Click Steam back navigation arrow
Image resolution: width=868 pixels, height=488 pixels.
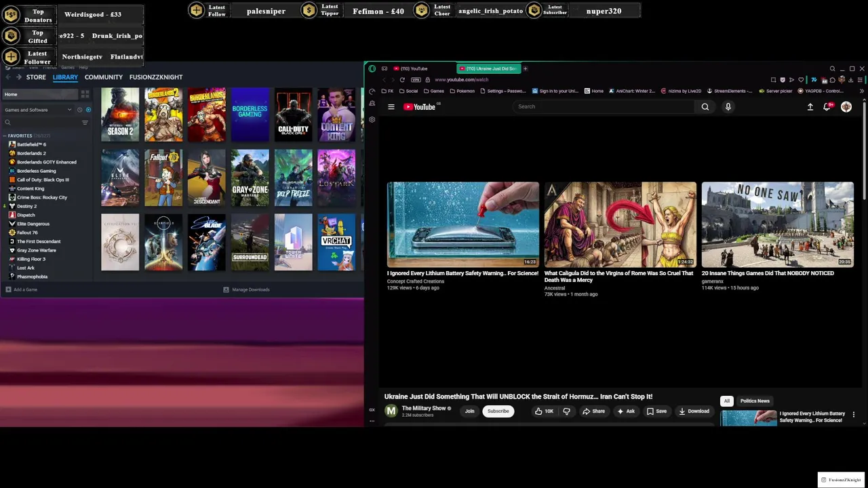point(7,77)
